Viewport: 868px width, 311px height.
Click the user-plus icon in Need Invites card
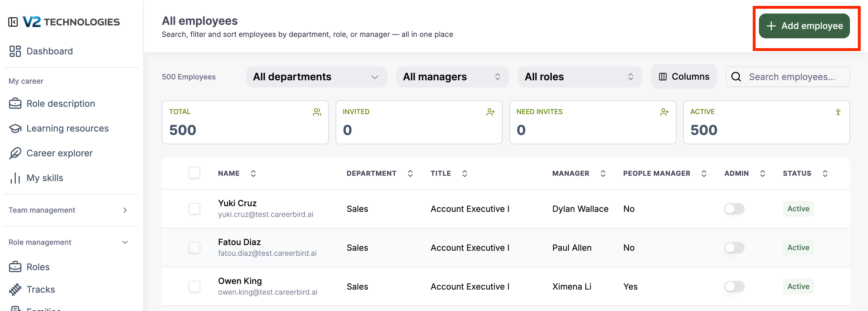point(665,112)
